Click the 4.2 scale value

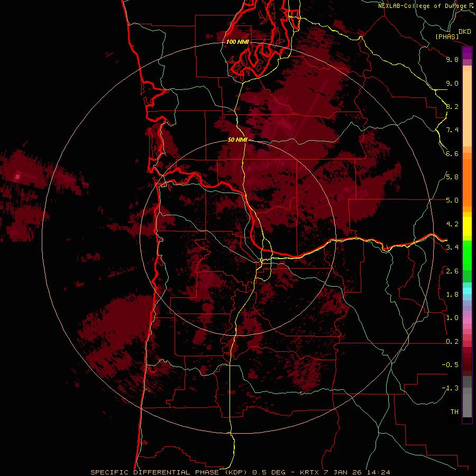pos(452,224)
